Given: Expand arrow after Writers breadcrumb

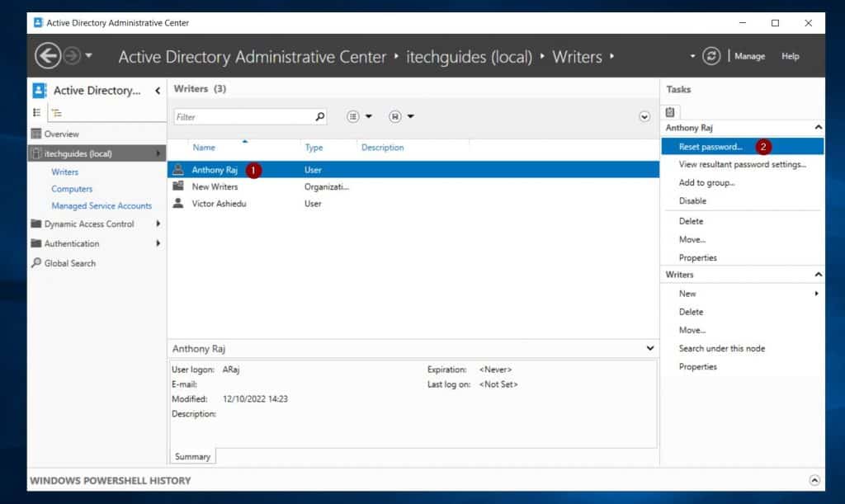Looking at the screenshot, I should coord(611,56).
